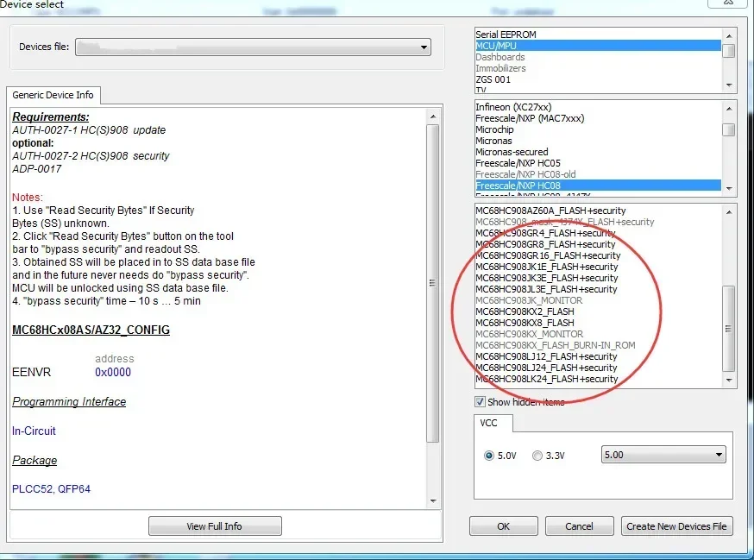This screenshot has height=560, width=754.
Task: Select the highlighted Freescale/NXP HC08 entry
Action: [598, 186]
